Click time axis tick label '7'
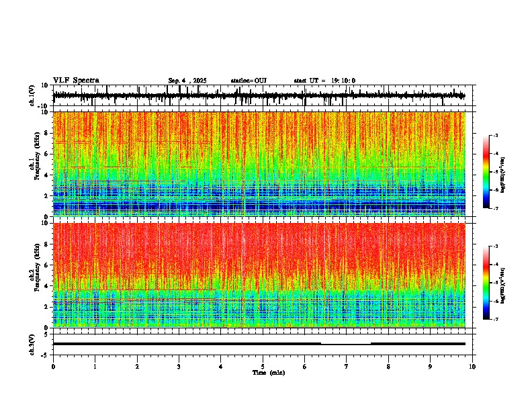This screenshot has width=532, height=411. pos(347,367)
